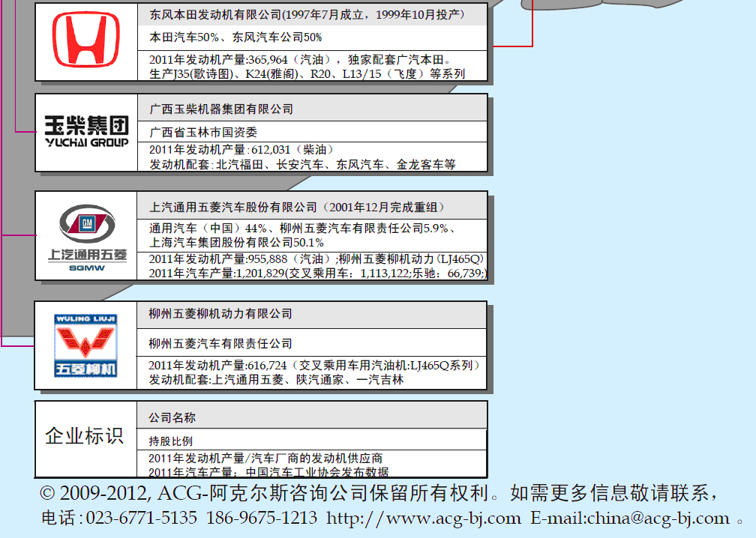Screen dimensions: 756x538
Task: Click the Wuling Liuji 五菱柳机 logo
Action: click(x=85, y=345)
